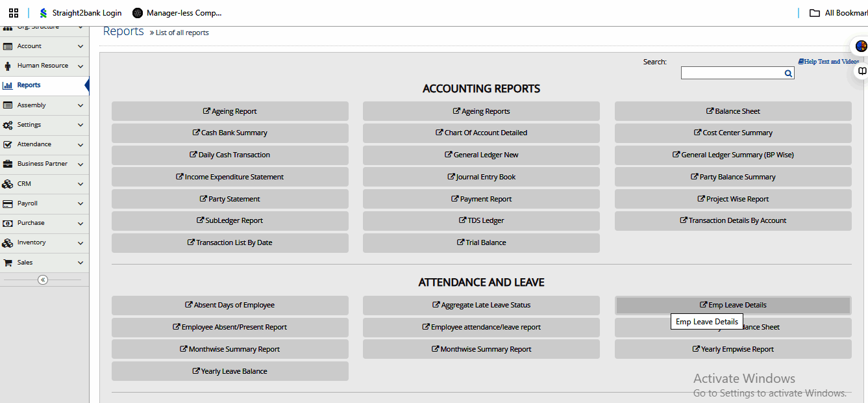
Task: Select Sales in the sidebar menu
Action: 44,263
